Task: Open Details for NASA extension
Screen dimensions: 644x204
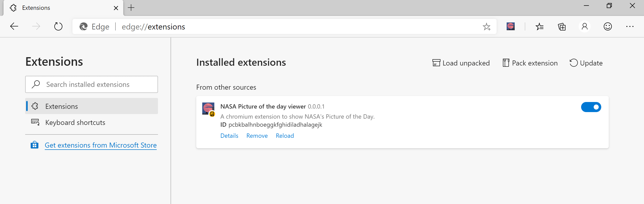Action: (x=229, y=136)
